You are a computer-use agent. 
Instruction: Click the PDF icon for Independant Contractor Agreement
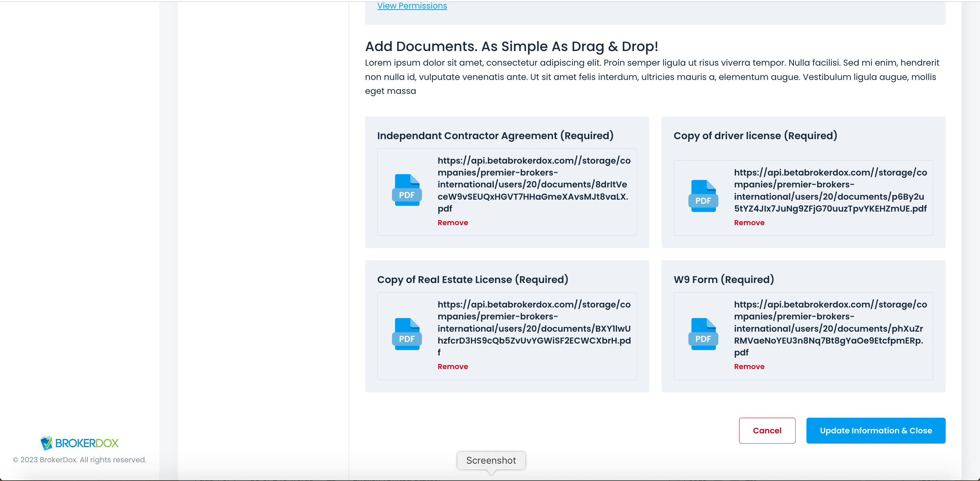pyautogui.click(x=407, y=190)
